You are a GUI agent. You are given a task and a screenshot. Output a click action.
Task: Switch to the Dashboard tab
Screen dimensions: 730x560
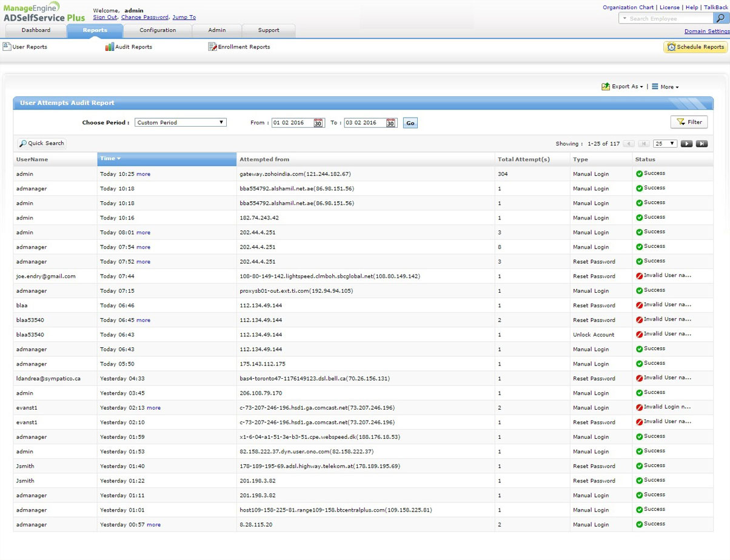pos(36,30)
